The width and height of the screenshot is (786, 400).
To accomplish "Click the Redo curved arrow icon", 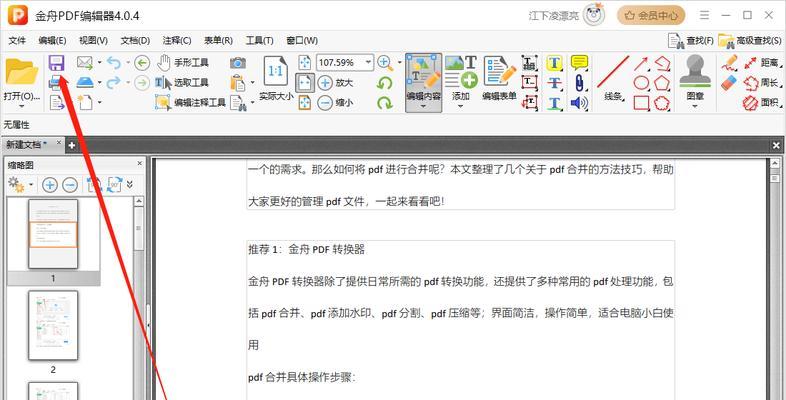I will pyautogui.click(x=114, y=82).
